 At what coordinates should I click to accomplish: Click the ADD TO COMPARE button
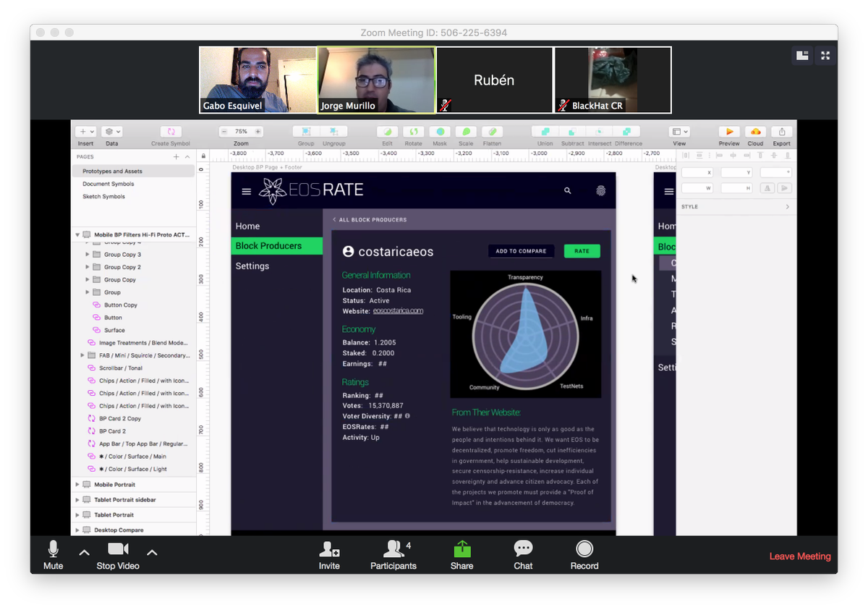tap(521, 251)
